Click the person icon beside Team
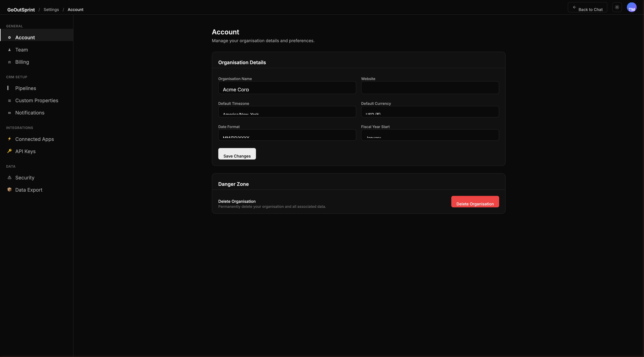 coord(9,50)
